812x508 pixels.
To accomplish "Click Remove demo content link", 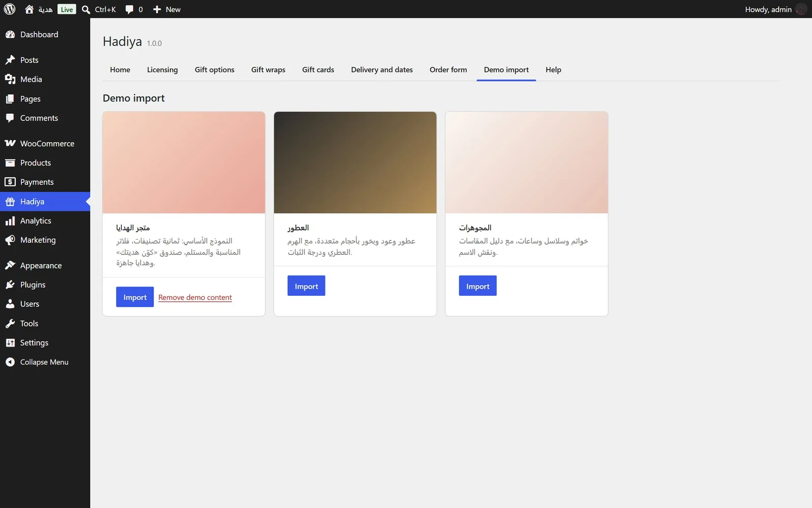I will pos(195,297).
